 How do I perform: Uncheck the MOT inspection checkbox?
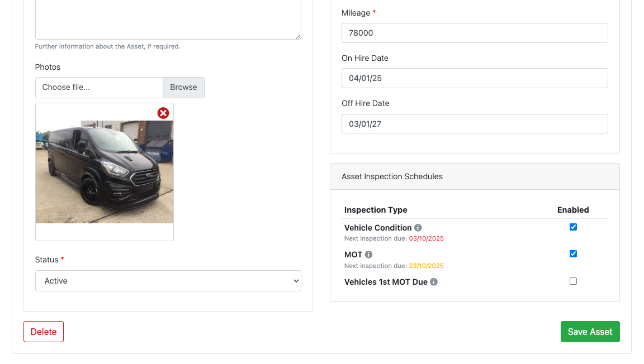[573, 254]
